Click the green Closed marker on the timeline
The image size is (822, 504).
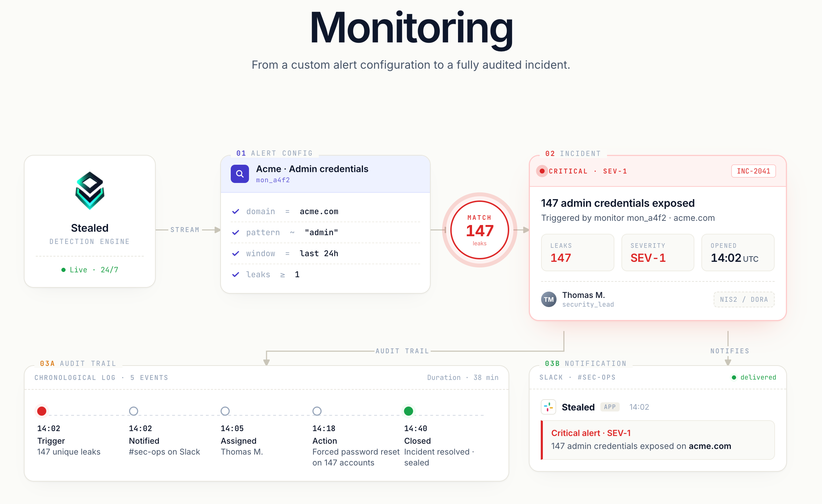click(x=408, y=411)
